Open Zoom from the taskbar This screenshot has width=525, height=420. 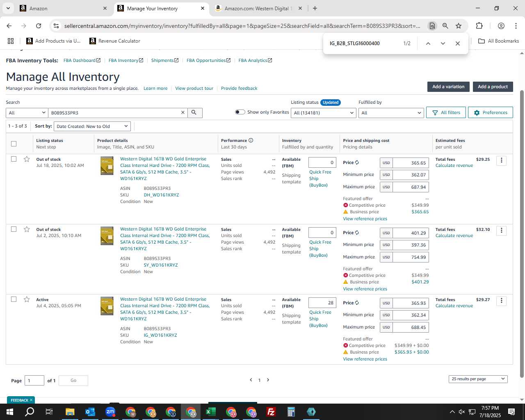click(x=110, y=412)
